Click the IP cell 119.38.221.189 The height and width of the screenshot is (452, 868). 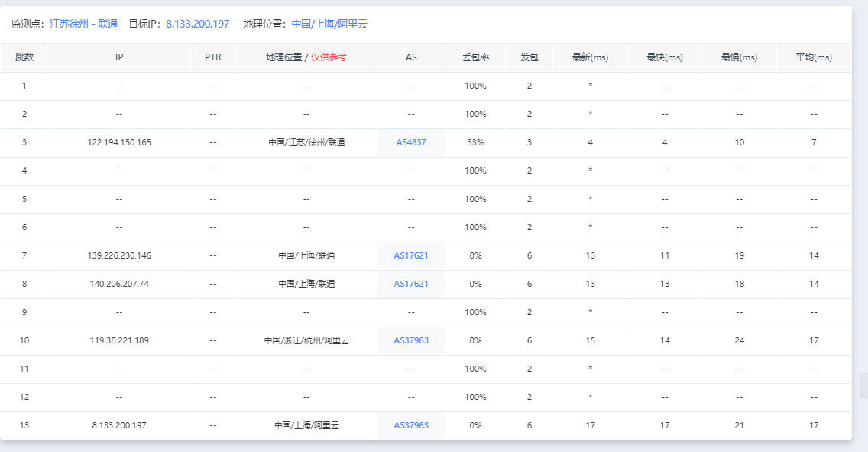(119, 340)
